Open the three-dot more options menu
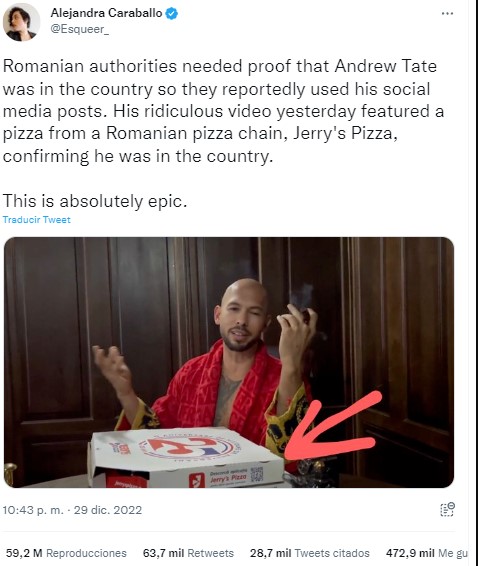 (447, 14)
